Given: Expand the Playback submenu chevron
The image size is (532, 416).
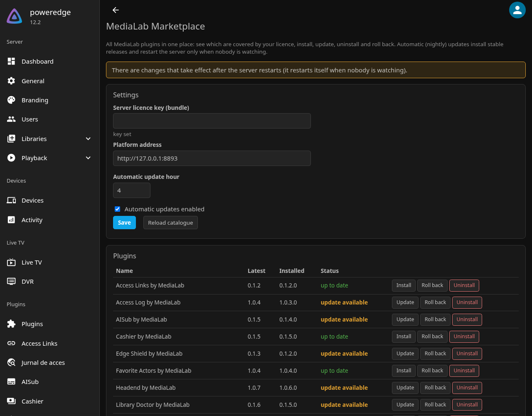Looking at the screenshot, I should pyautogui.click(x=88, y=158).
